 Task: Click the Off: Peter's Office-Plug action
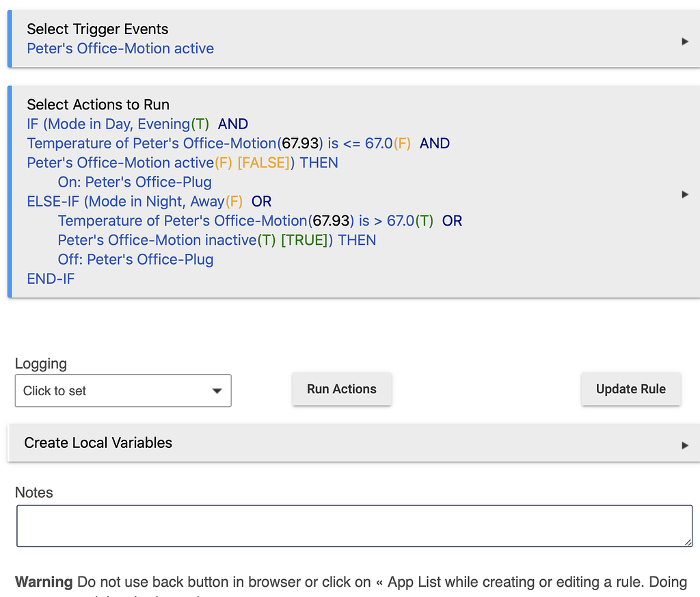(x=135, y=260)
